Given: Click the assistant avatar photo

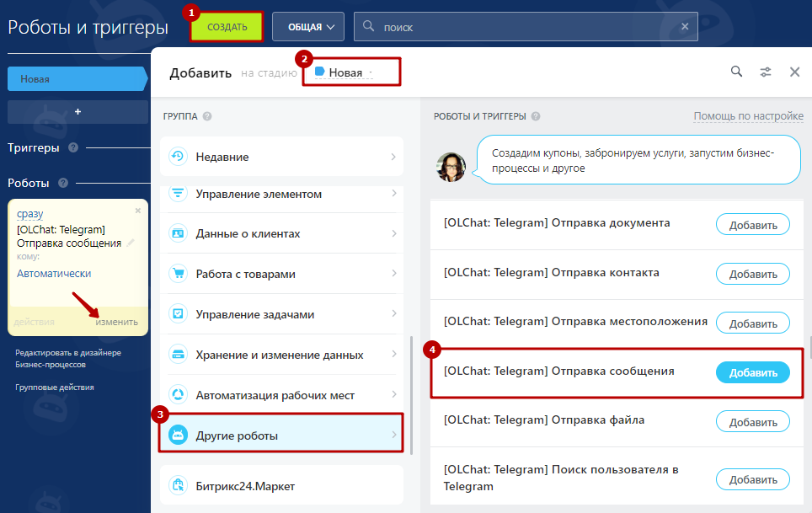Looking at the screenshot, I should [x=451, y=167].
